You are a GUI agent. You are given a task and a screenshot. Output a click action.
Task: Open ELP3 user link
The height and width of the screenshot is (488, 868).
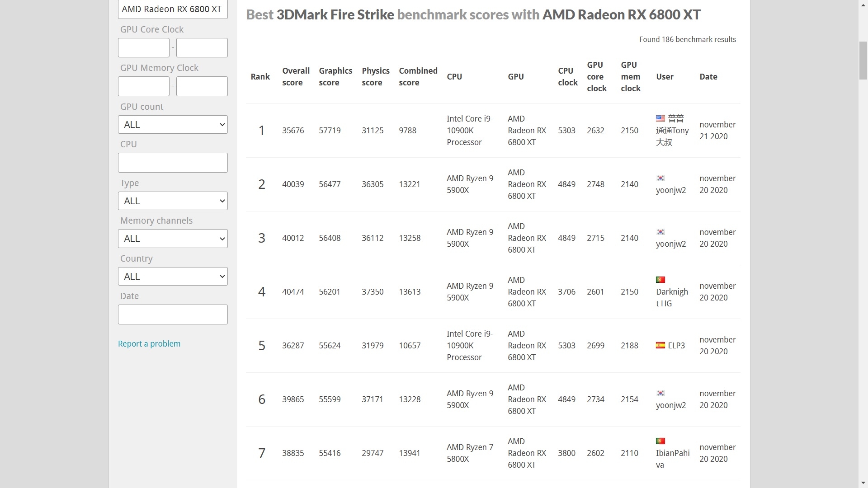click(676, 346)
